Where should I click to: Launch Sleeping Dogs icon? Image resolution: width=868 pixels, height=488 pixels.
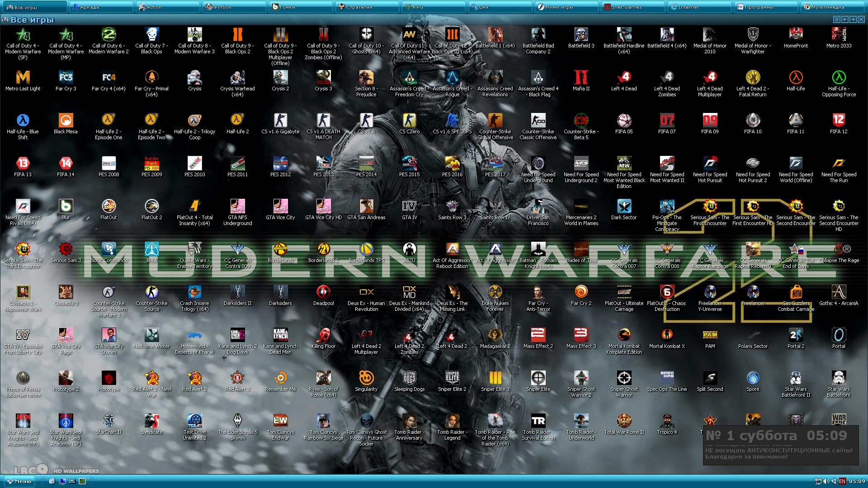pos(409,378)
